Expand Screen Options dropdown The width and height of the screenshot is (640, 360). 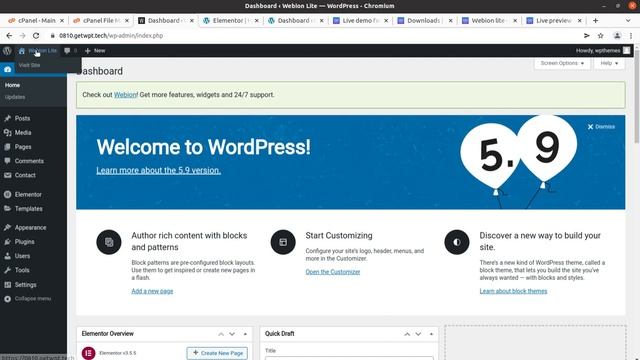click(562, 63)
